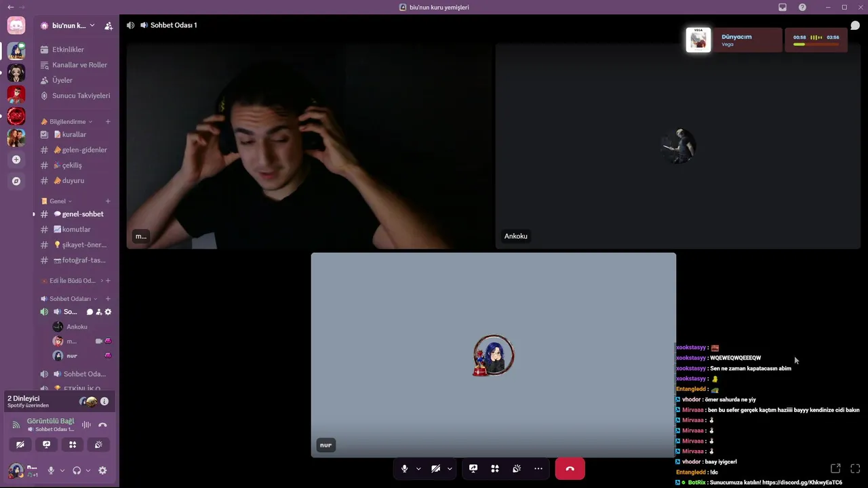This screenshot has width=868, height=488.
Task: Edit active voice channel gear icon
Action: click(108, 312)
